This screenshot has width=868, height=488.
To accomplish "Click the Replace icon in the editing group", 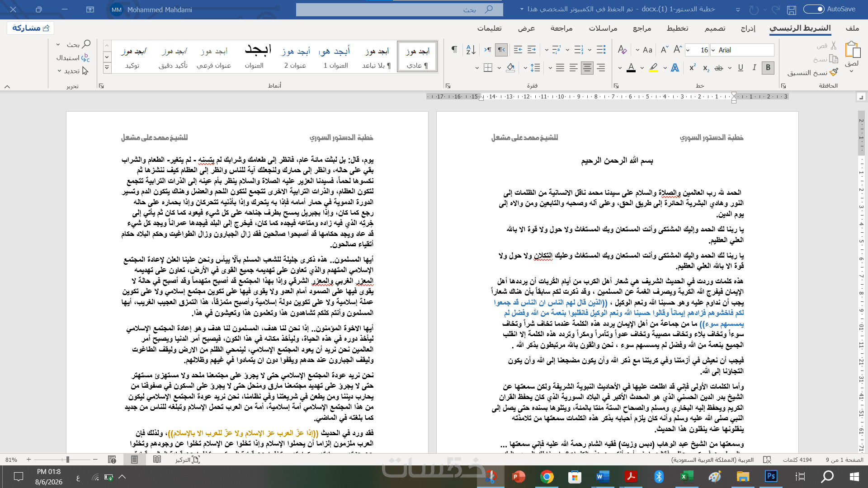I will point(85,58).
